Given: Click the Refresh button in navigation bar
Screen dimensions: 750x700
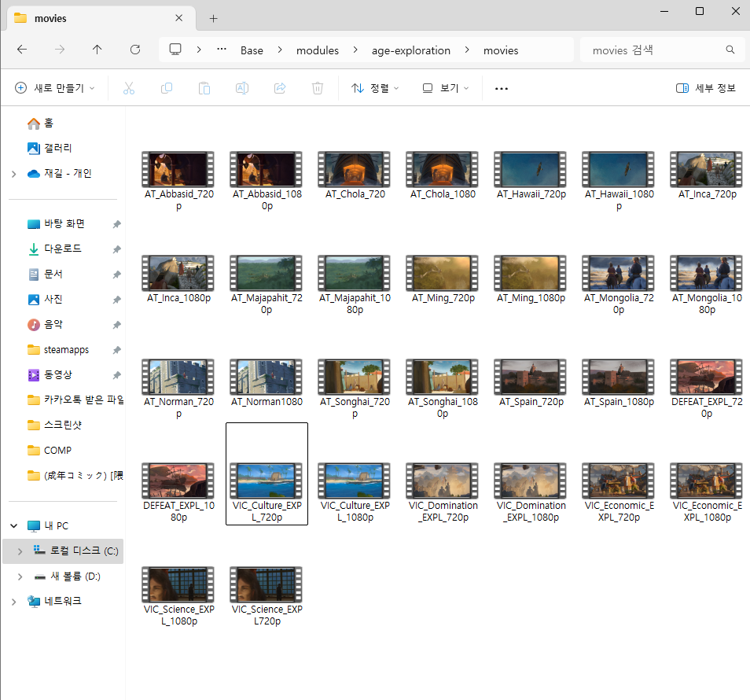Looking at the screenshot, I should click(x=135, y=50).
